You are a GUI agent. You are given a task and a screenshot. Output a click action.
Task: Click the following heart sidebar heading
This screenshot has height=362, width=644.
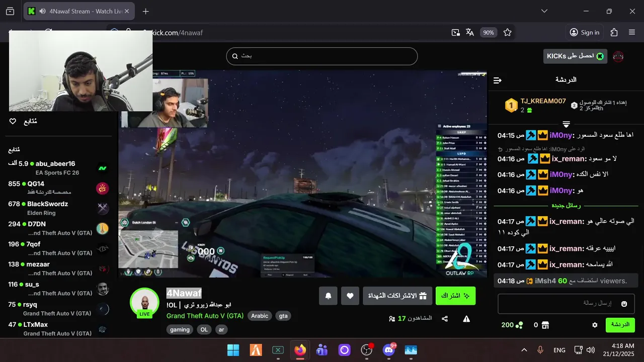(x=23, y=122)
